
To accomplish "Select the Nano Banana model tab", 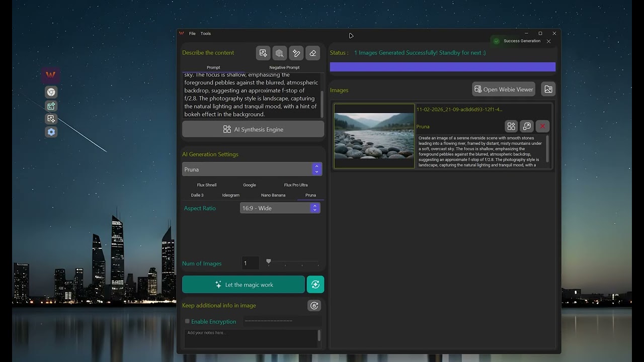I will click(273, 195).
